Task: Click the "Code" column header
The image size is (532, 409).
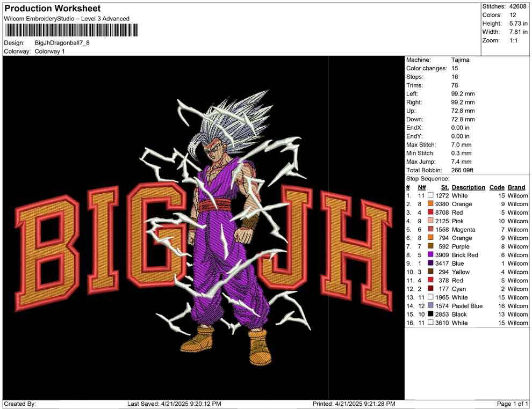Action: (497, 187)
